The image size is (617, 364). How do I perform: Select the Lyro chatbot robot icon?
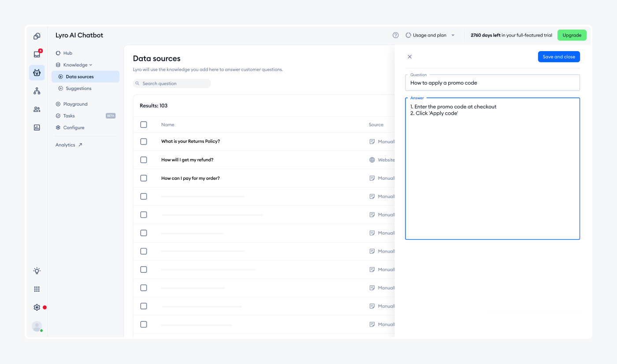coord(37,73)
